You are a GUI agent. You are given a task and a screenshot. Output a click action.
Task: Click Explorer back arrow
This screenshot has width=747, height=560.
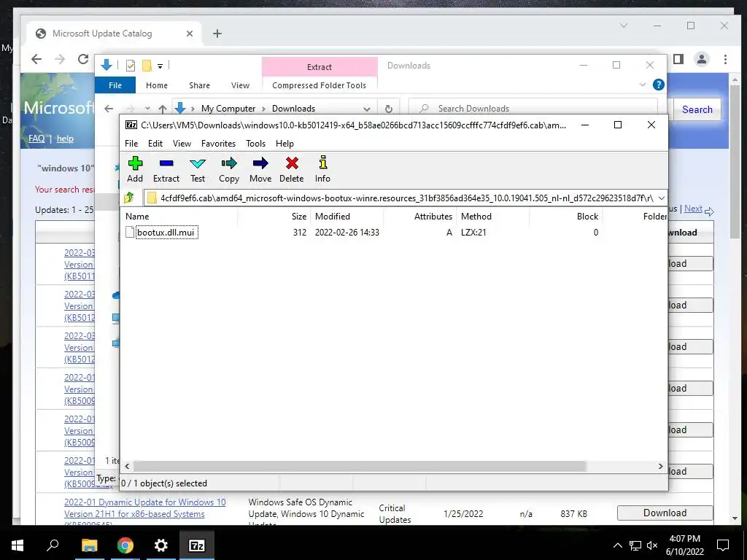tap(109, 109)
